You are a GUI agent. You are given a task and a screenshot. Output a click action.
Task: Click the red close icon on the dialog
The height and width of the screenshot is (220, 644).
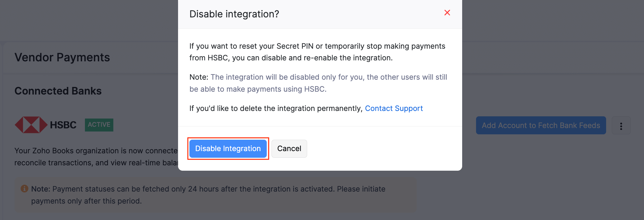coord(447,13)
